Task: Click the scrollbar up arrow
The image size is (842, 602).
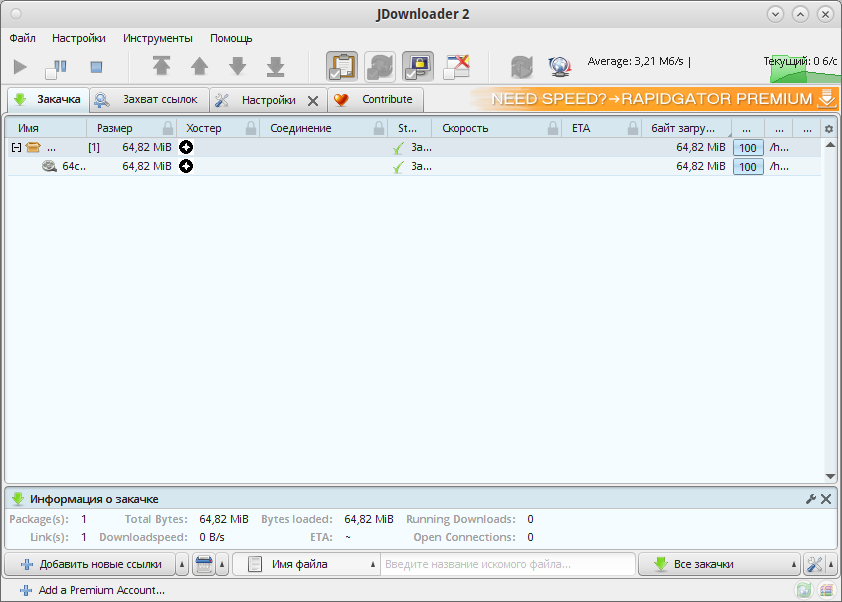Action: coord(830,145)
